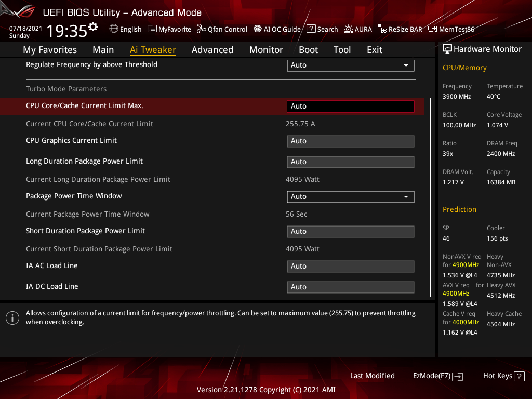Launch MemTest86 from the toolbar
The image size is (532, 399).
coord(451,29)
